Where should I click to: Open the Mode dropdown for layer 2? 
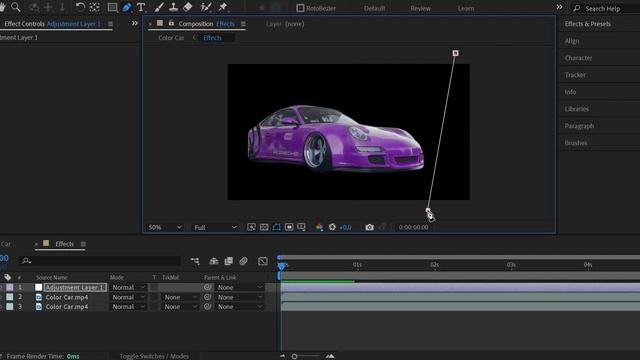pos(128,297)
